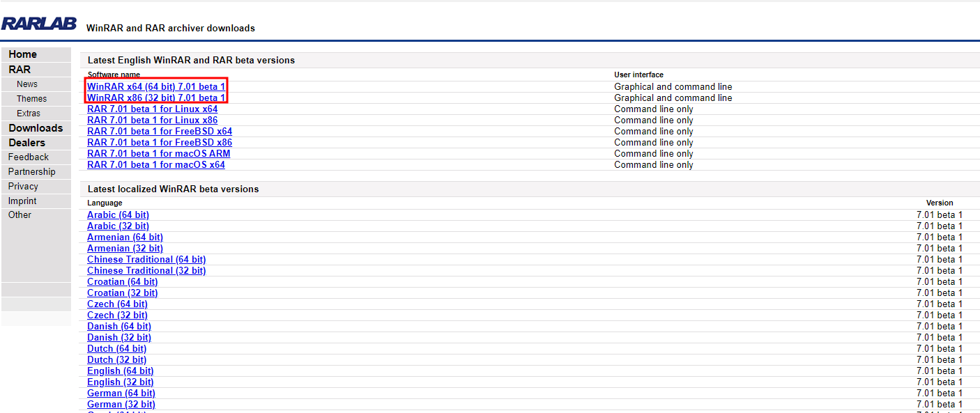Download Armenian (32 bit) version
Viewport: 980px width, 413px height.
125,249
